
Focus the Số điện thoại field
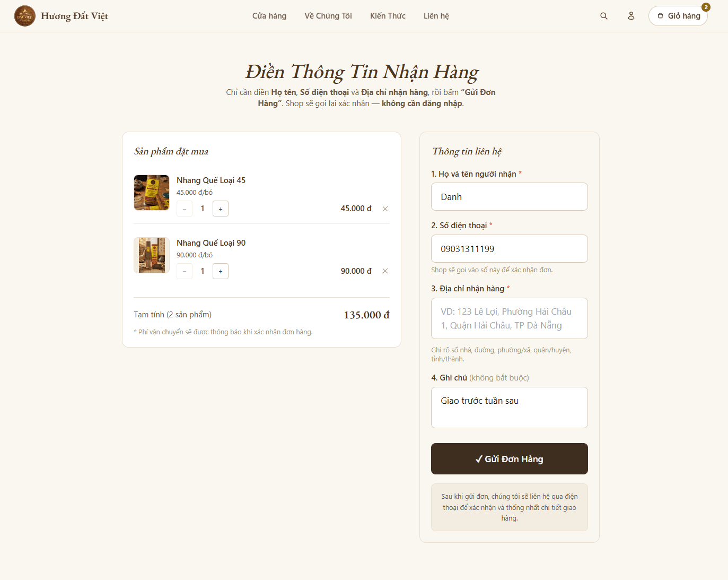(x=510, y=249)
